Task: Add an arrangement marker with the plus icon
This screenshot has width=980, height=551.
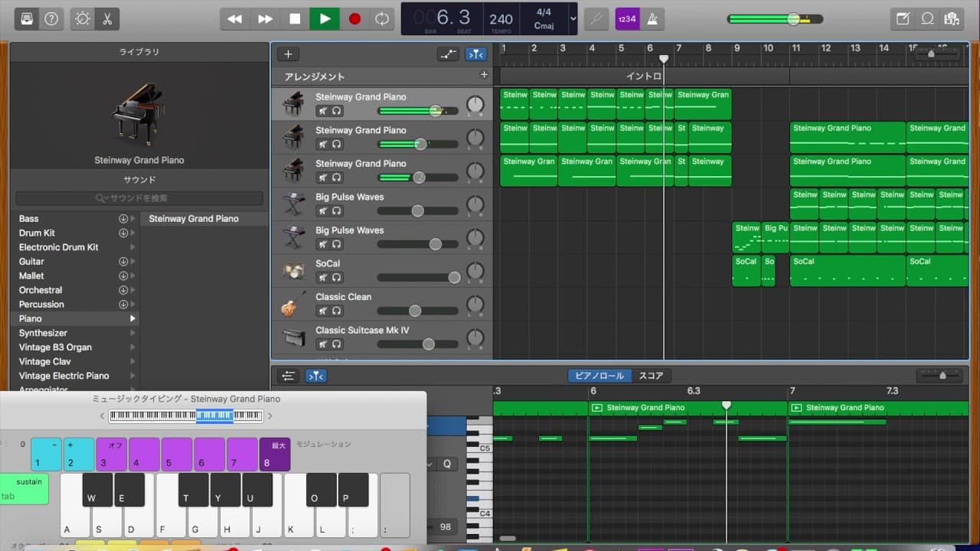Action: pos(483,75)
